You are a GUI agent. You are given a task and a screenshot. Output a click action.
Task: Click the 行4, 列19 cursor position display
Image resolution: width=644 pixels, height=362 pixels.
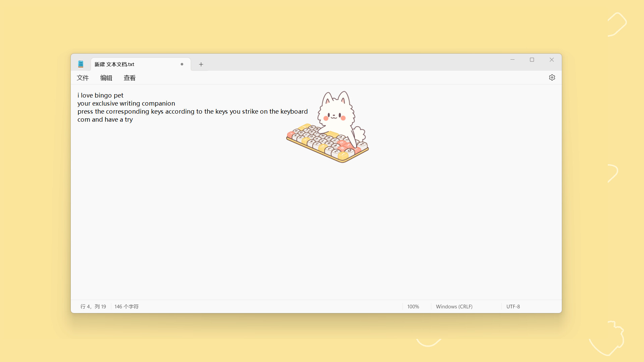(x=93, y=306)
